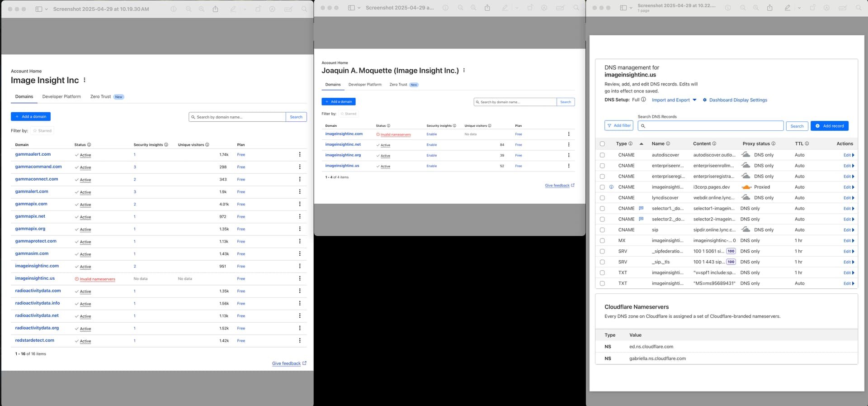This screenshot has width=868, height=406.
Task: Sort DNS records by Type column arrow
Action: (641, 144)
